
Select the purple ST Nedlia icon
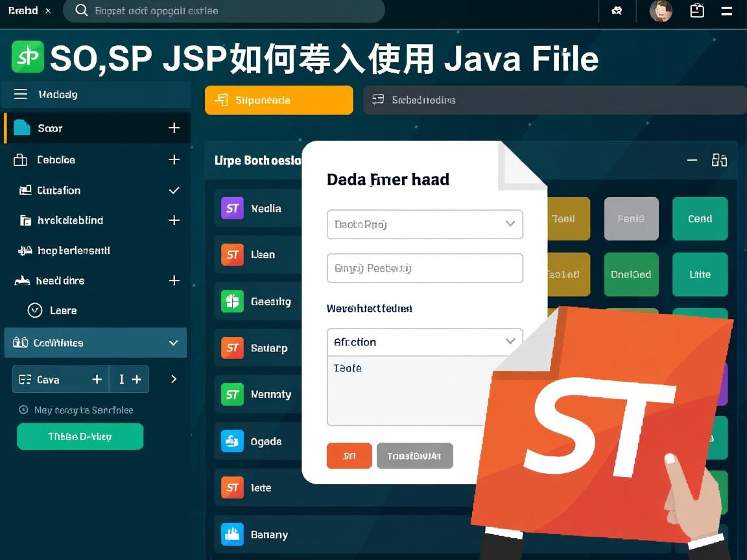tap(232, 208)
